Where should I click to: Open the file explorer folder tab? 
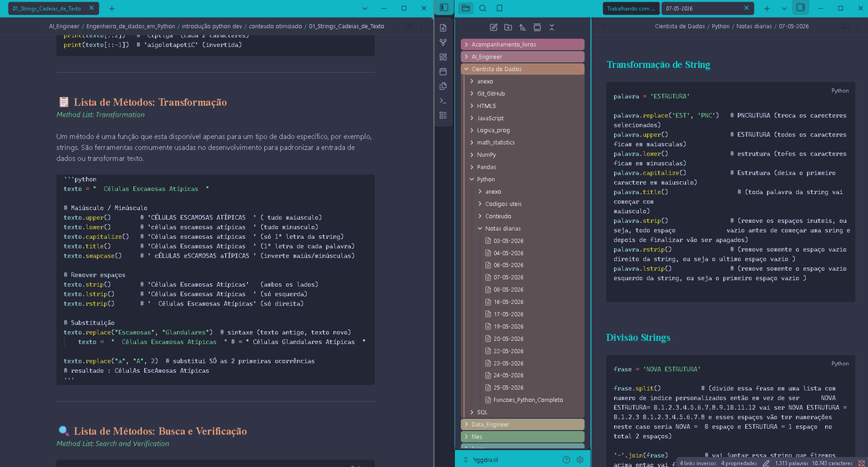click(x=465, y=8)
